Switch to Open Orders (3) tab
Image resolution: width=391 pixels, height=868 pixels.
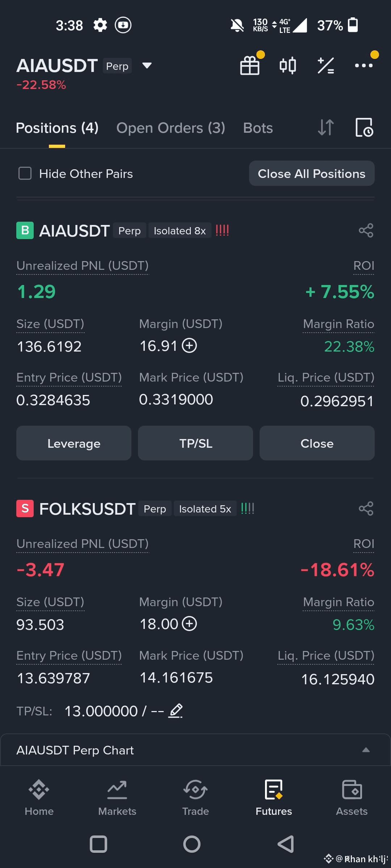[x=171, y=128]
